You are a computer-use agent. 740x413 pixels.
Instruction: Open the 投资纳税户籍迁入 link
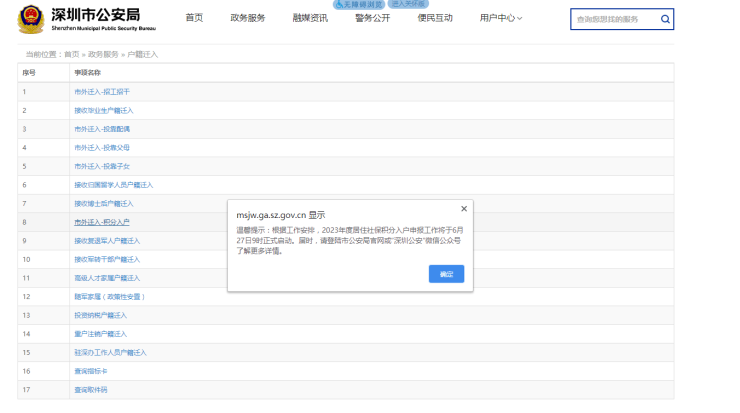point(100,315)
